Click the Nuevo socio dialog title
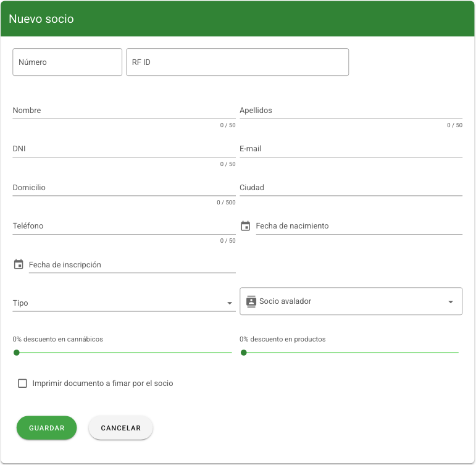This screenshot has height=465, width=476. 41,19
